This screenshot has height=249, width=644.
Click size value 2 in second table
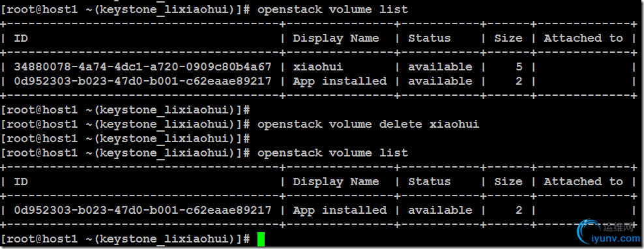[519, 210]
